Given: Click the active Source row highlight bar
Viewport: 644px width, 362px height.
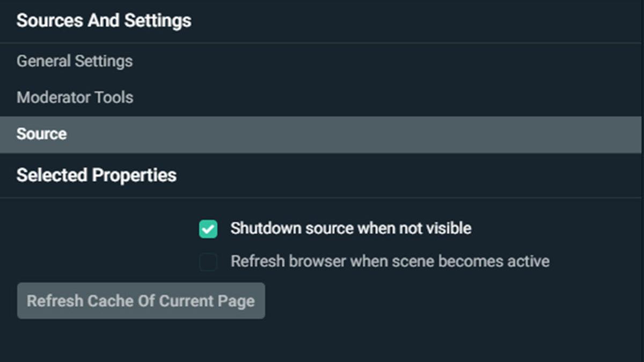Looking at the screenshot, I should click(322, 134).
